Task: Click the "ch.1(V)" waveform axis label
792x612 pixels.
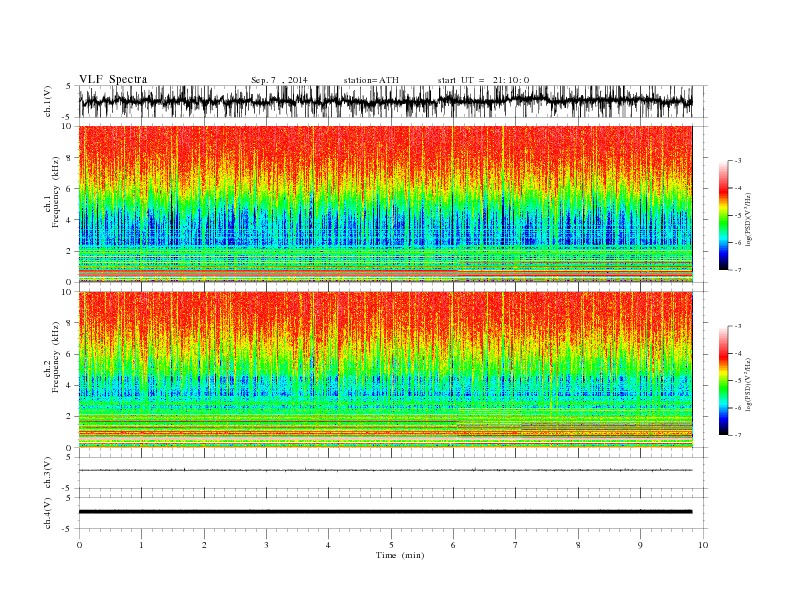Action: point(47,101)
